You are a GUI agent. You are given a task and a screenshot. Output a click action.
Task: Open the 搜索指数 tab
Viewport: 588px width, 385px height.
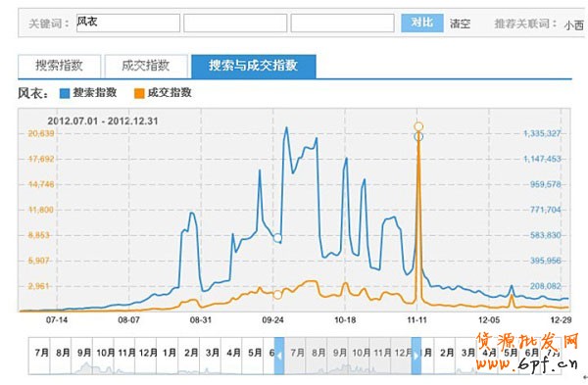59,66
